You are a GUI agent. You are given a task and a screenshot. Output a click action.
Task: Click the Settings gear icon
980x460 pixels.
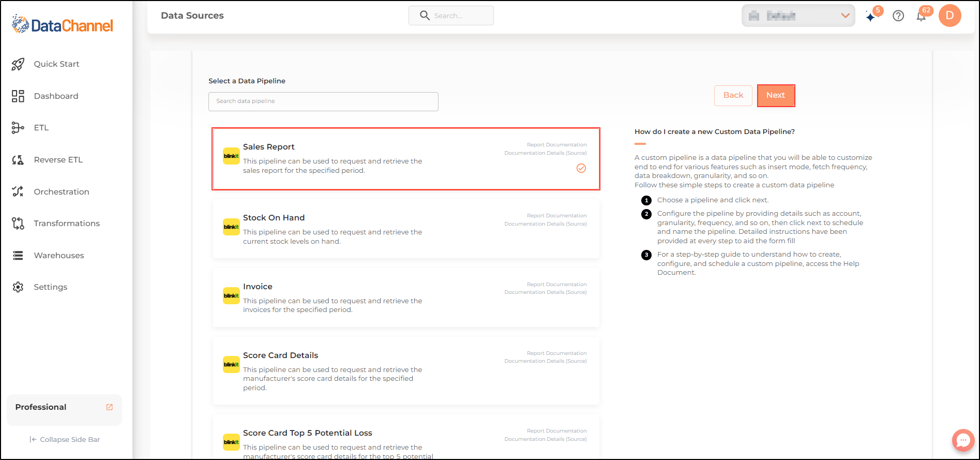pos(18,287)
